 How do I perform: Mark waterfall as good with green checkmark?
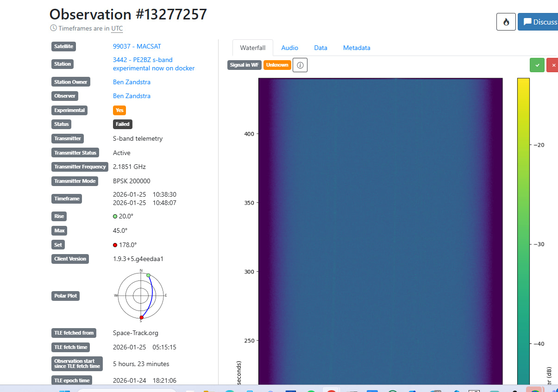[537, 65]
